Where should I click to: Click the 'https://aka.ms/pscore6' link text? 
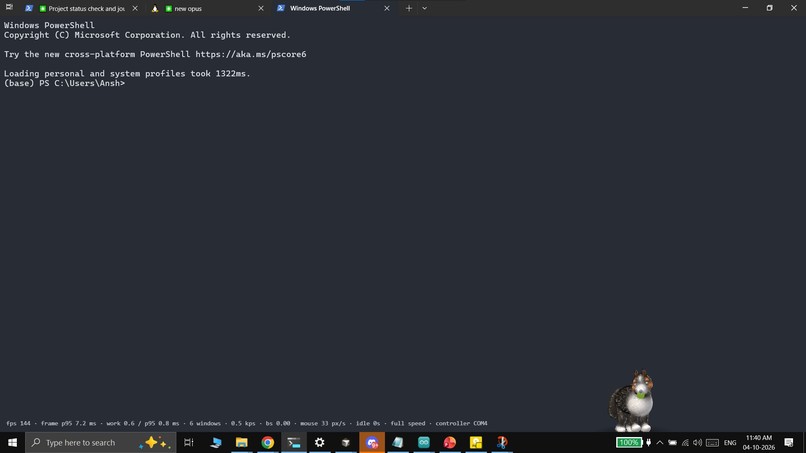point(250,54)
